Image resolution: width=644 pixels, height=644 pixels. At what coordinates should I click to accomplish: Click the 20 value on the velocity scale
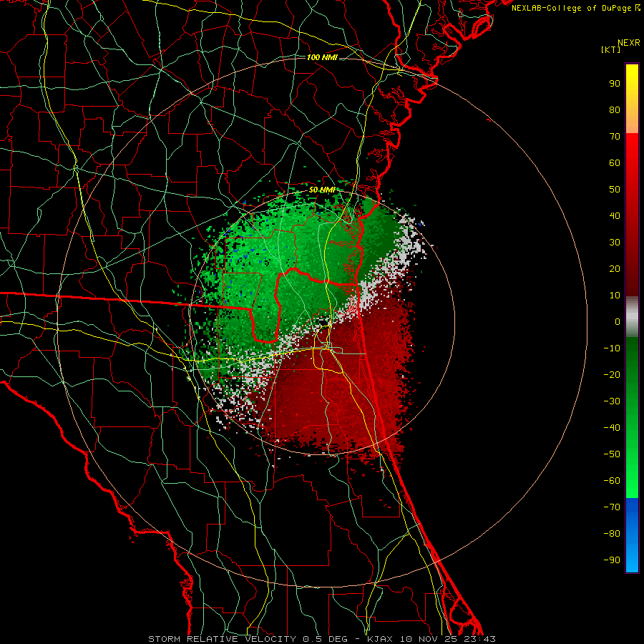(x=615, y=268)
